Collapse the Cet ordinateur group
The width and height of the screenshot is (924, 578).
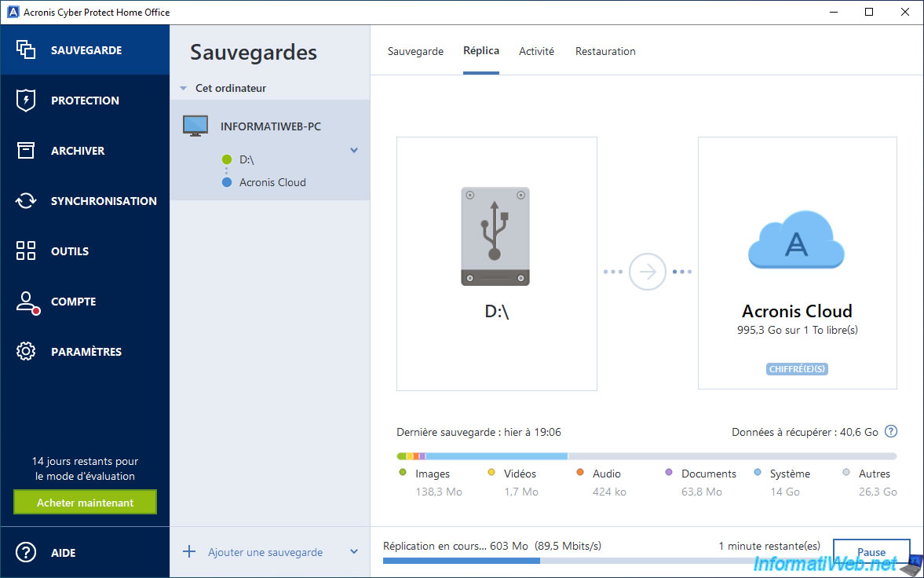click(x=183, y=89)
